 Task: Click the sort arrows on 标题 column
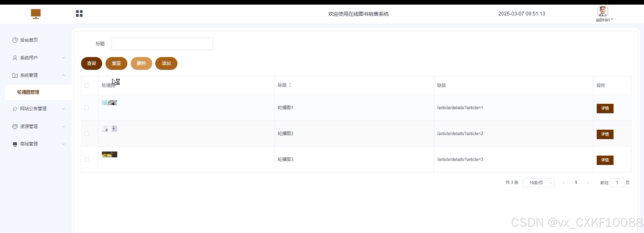[x=290, y=85]
